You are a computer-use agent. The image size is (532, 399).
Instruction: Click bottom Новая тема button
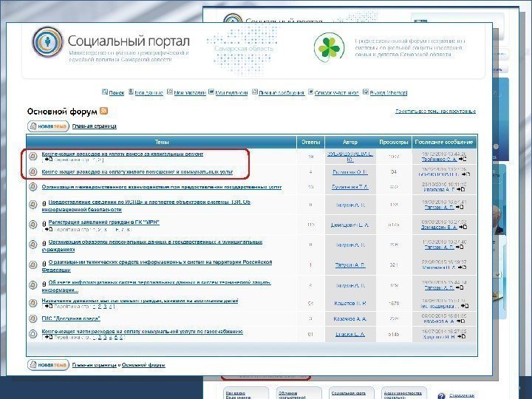click(x=48, y=365)
